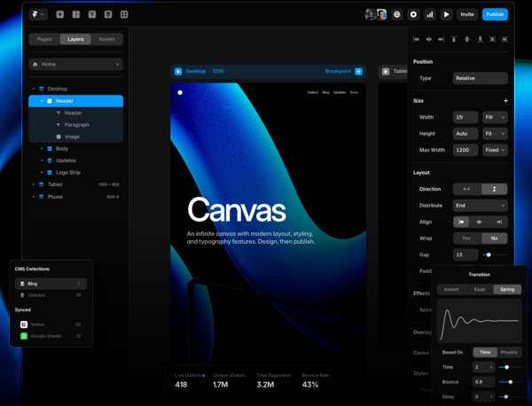Open the analytics bar chart icon
The image size is (532, 406).
(429, 14)
